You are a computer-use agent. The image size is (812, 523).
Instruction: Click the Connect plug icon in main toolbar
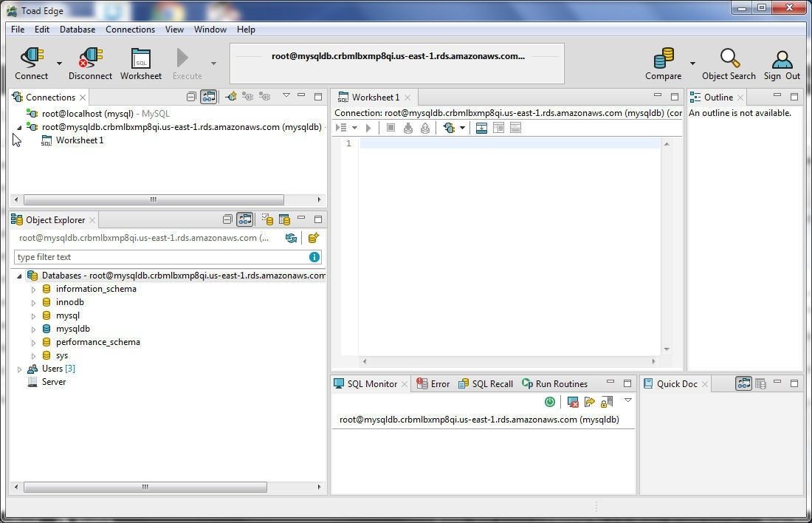pyautogui.click(x=32, y=58)
